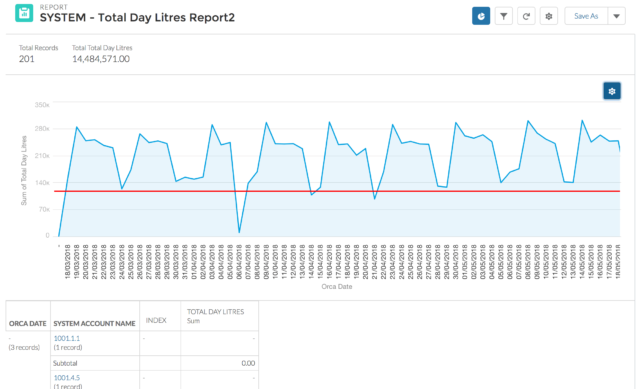Click the subtotal value 0.00
This screenshot has height=389, width=640.
pos(248,363)
